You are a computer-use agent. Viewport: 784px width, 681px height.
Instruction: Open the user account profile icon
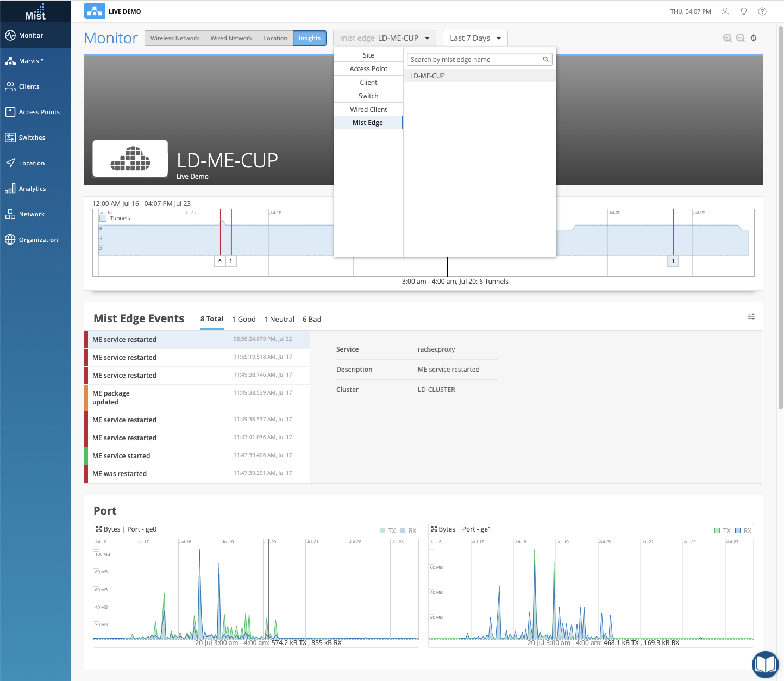pos(725,11)
